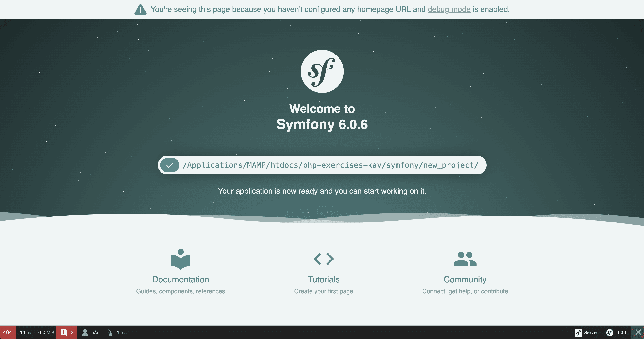The height and width of the screenshot is (339, 644).
Task: Click the 404 status code in toolbar
Action: [x=8, y=332]
